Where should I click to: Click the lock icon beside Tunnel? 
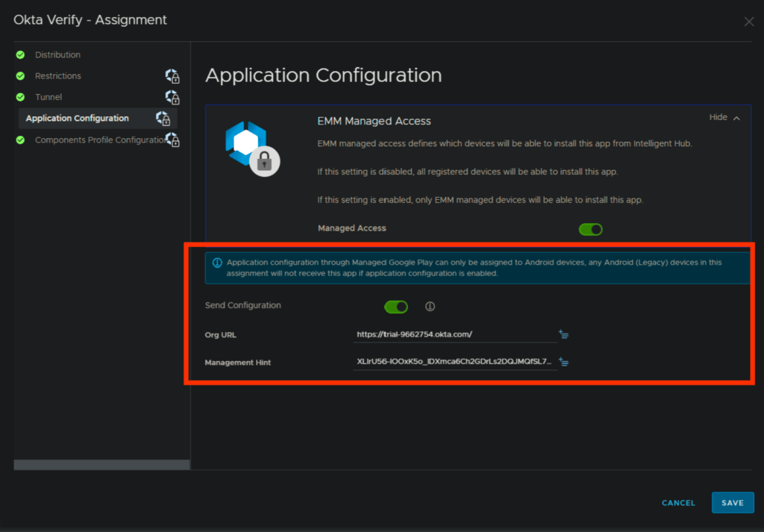[172, 98]
